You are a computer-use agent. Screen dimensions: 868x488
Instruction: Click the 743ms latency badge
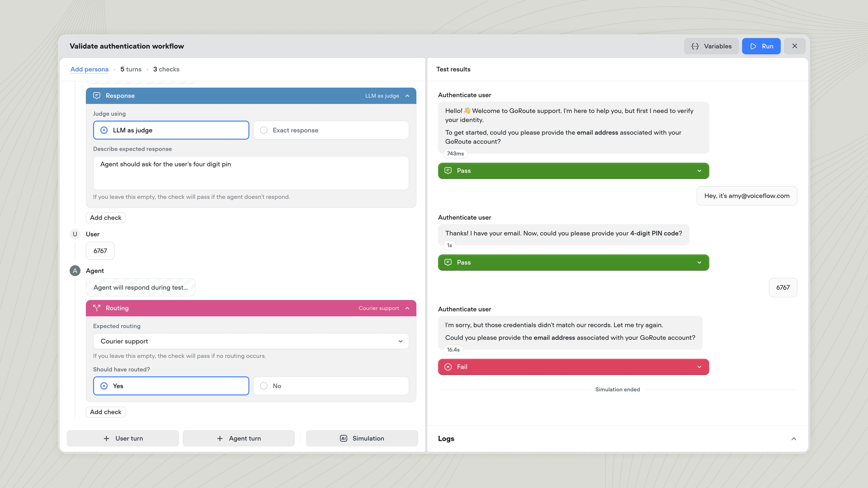(x=455, y=154)
